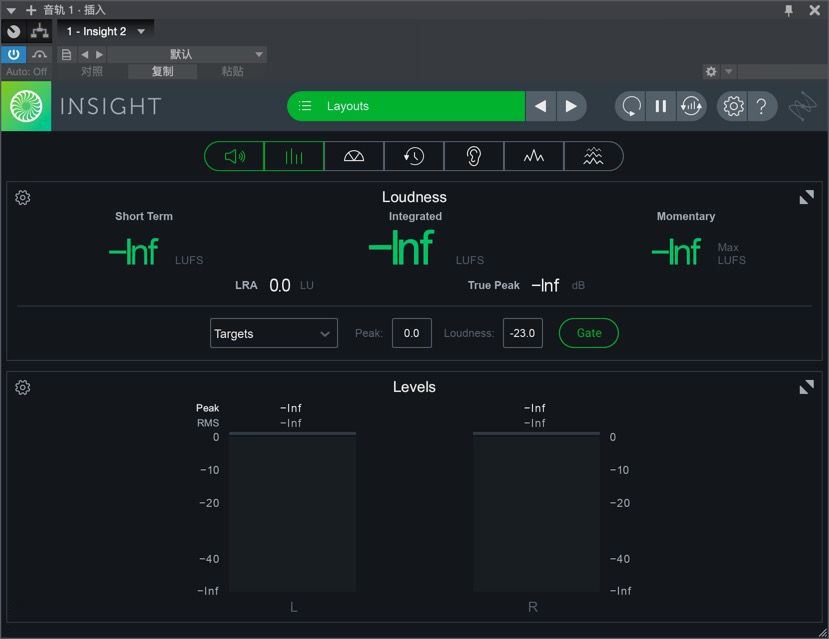Screen dimensions: 829x639
Task: Select previous layout arrow
Action: [x=540, y=106]
